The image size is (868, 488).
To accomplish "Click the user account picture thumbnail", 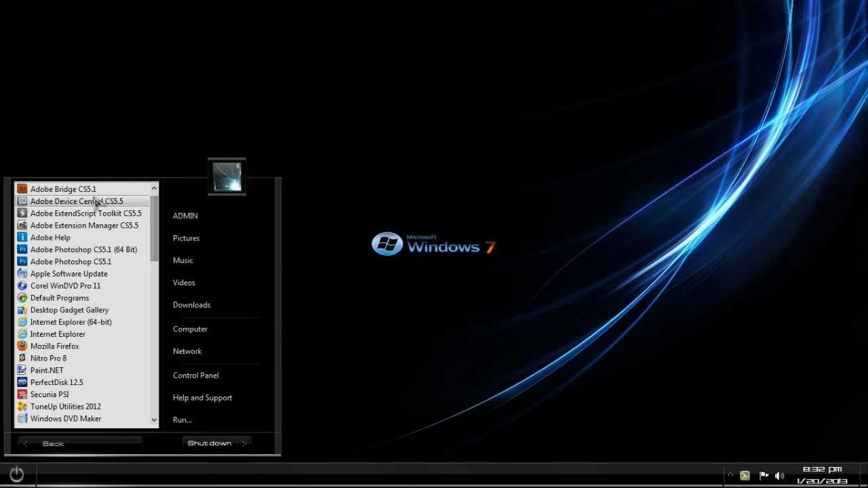I will [226, 177].
